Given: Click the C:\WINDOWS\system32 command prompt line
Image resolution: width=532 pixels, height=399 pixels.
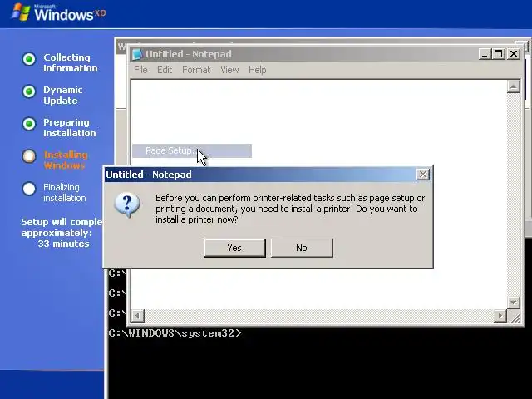Looking at the screenshot, I should 175,333.
